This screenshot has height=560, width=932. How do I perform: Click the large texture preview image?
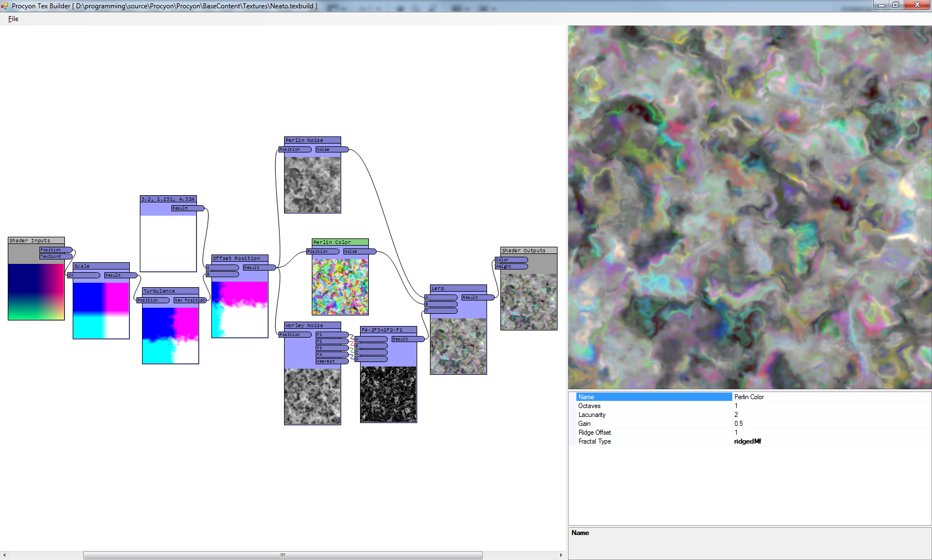coord(749,207)
